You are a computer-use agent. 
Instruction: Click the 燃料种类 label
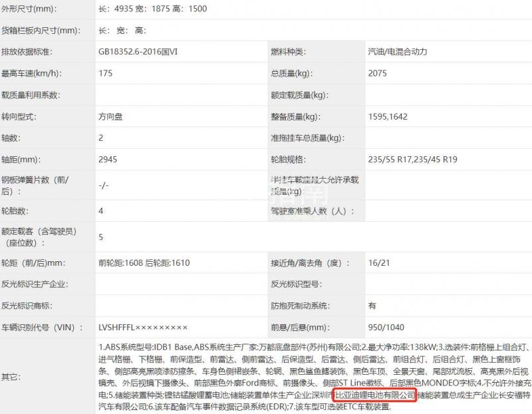pos(287,52)
